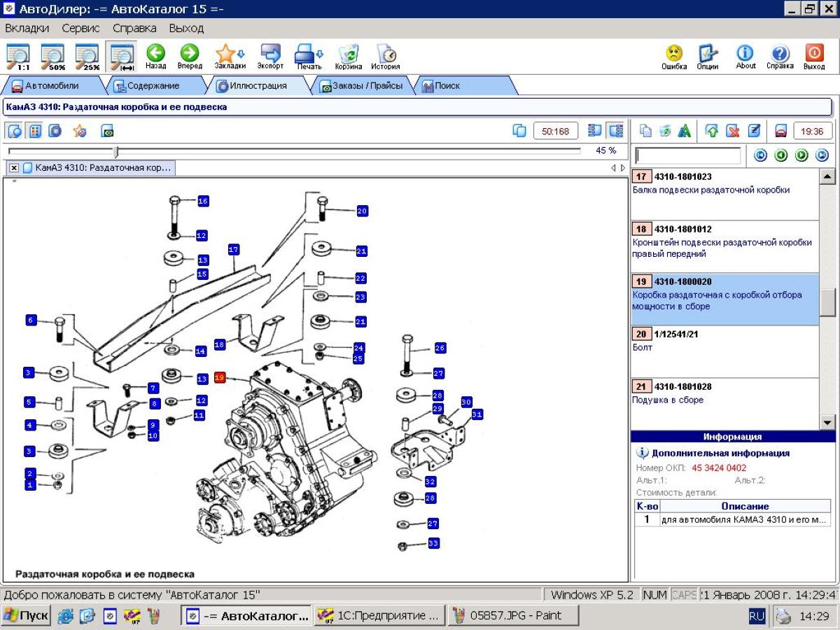The width and height of the screenshot is (840, 630).
Task: Toggle the left-panel list layout icon
Action: (595, 130)
